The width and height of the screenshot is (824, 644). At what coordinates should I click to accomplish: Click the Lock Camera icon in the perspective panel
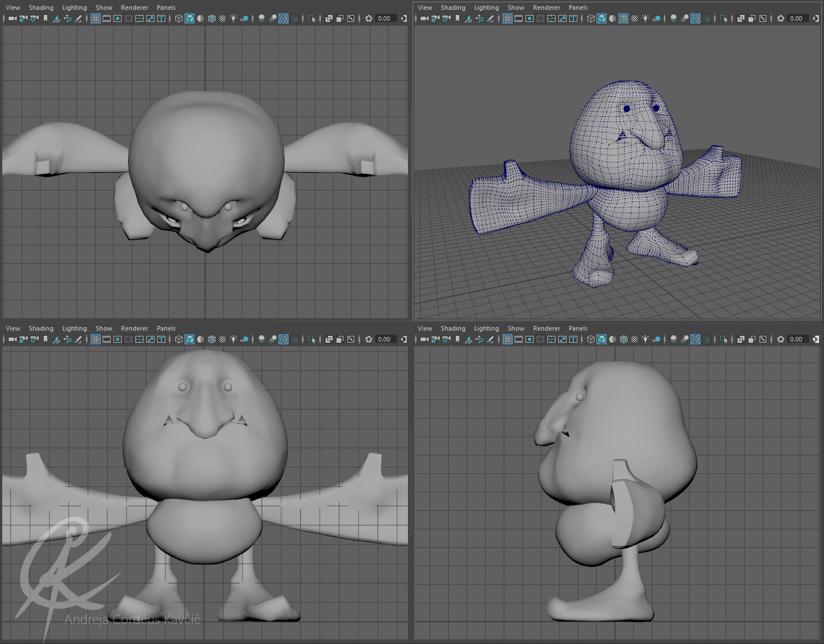coord(435,18)
